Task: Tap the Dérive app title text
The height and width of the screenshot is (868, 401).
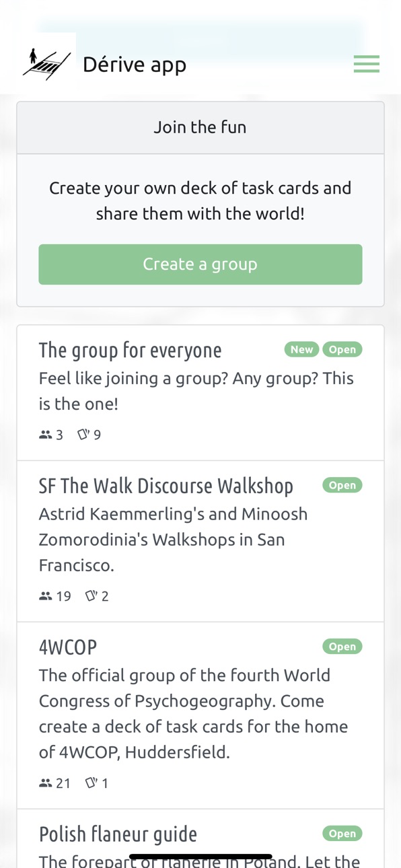Action: point(135,65)
